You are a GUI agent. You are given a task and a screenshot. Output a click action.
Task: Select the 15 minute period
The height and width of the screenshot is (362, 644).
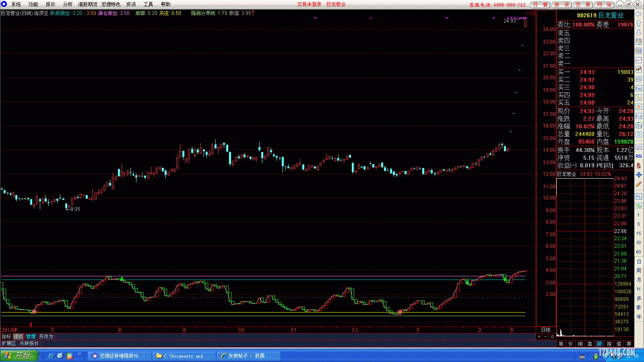pos(639,233)
